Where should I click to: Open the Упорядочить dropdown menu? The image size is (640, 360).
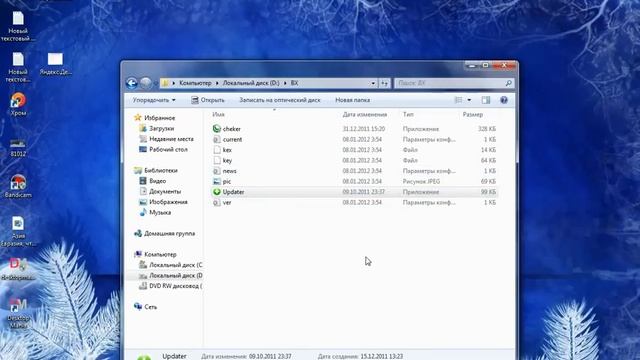(x=154, y=100)
